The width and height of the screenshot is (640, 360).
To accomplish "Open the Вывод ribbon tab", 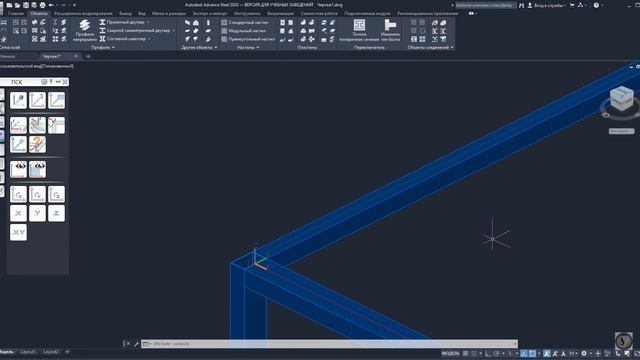I will (125, 13).
